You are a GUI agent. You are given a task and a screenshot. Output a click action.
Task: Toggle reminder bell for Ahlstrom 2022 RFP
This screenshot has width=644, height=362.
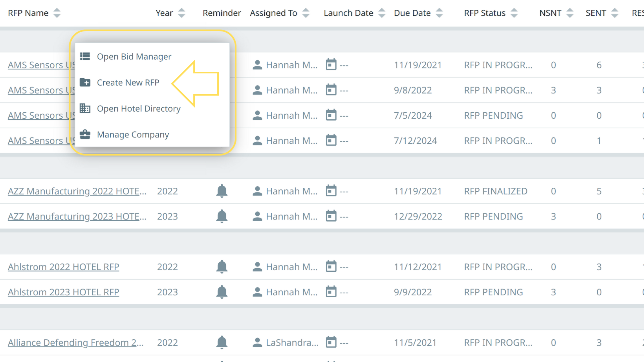pyautogui.click(x=222, y=267)
